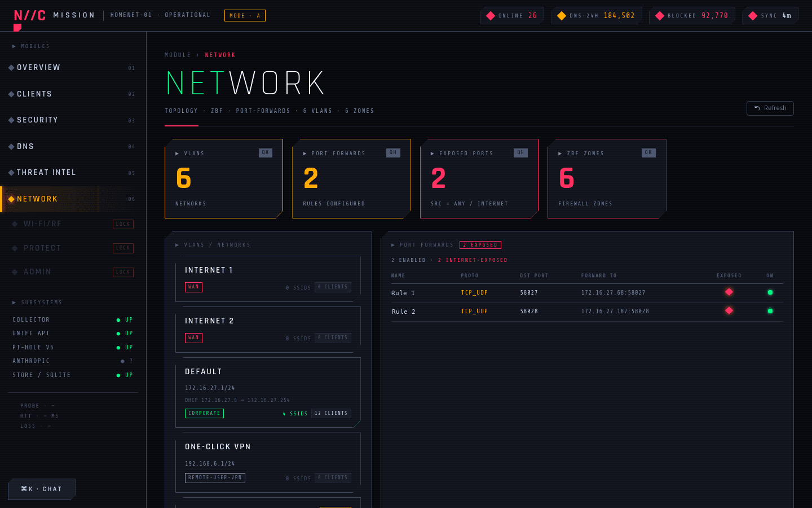Collapse the MODULES section arrow
The image size is (812, 508).
click(x=14, y=46)
